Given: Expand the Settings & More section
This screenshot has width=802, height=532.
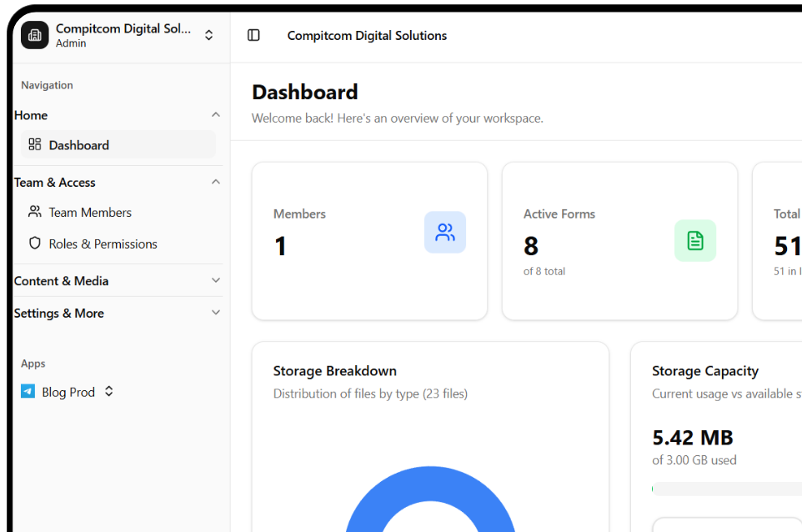Looking at the screenshot, I should click(x=216, y=313).
